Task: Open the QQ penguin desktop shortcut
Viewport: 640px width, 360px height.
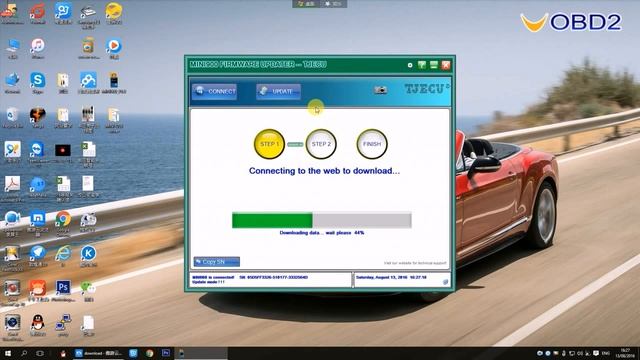Action: click(38, 325)
